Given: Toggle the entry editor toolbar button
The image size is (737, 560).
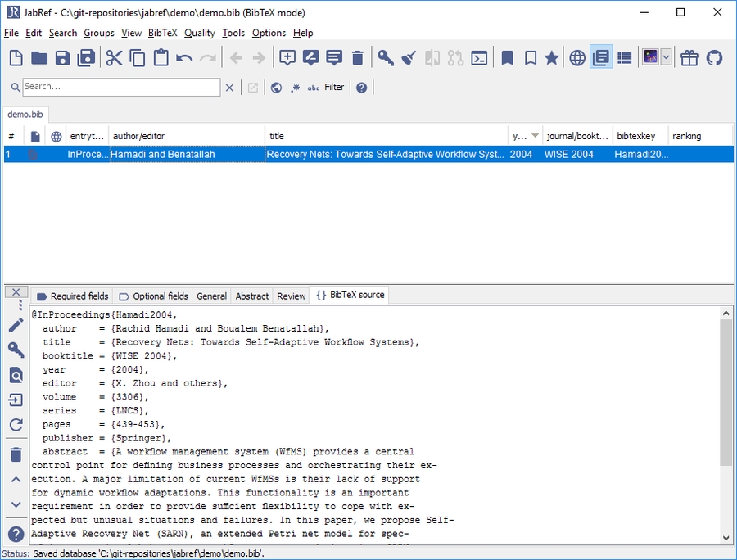Looking at the screenshot, I should tap(603, 57).
